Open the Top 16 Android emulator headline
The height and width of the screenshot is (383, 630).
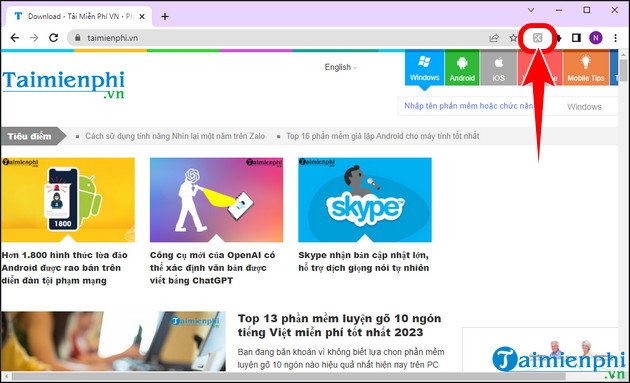tap(382, 136)
